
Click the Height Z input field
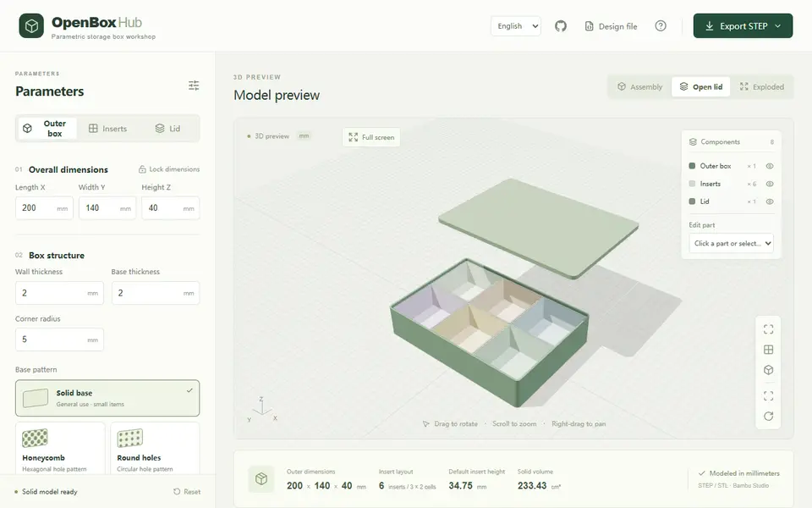[170, 208]
